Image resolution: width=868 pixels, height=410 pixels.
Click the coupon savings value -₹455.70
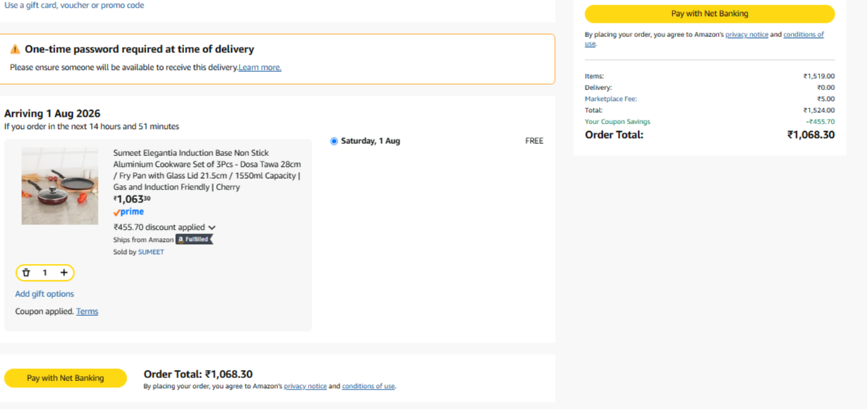pyautogui.click(x=820, y=122)
